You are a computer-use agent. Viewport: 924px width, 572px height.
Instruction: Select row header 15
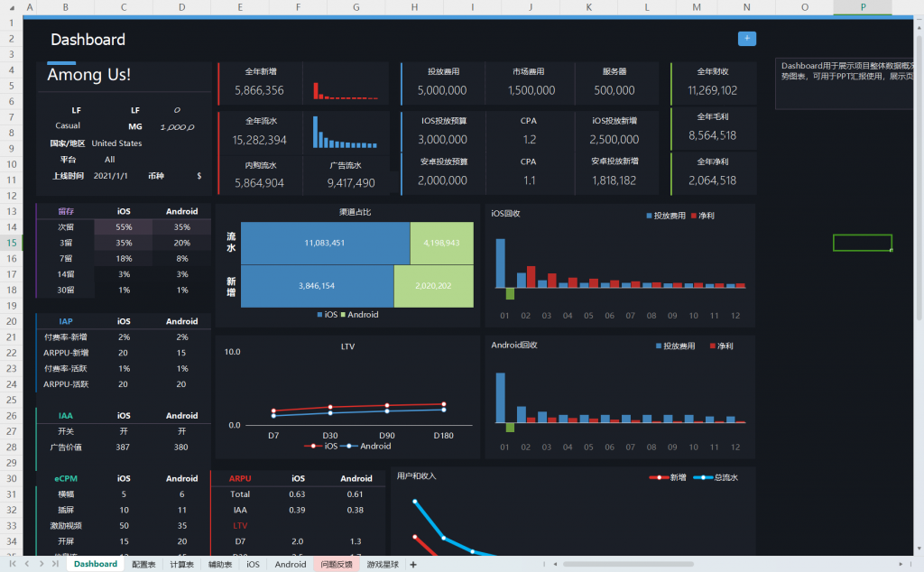[x=12, y=243]
